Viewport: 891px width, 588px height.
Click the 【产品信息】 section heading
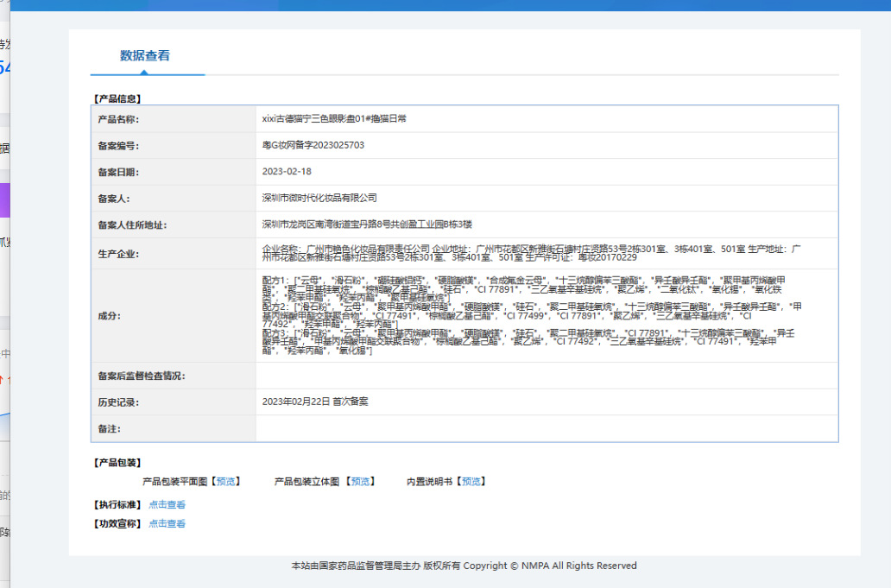[x=117, y=98]
